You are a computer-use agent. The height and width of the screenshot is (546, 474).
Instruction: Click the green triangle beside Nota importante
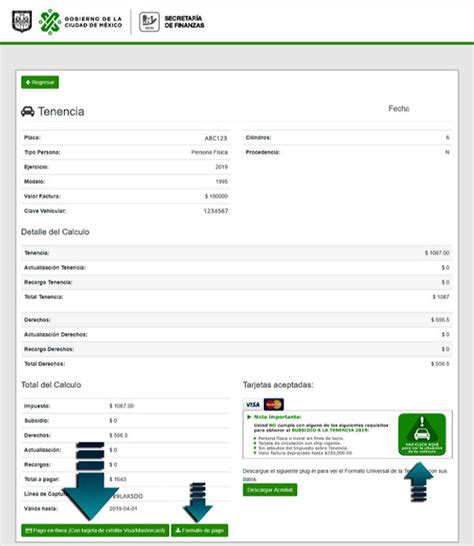249,417
